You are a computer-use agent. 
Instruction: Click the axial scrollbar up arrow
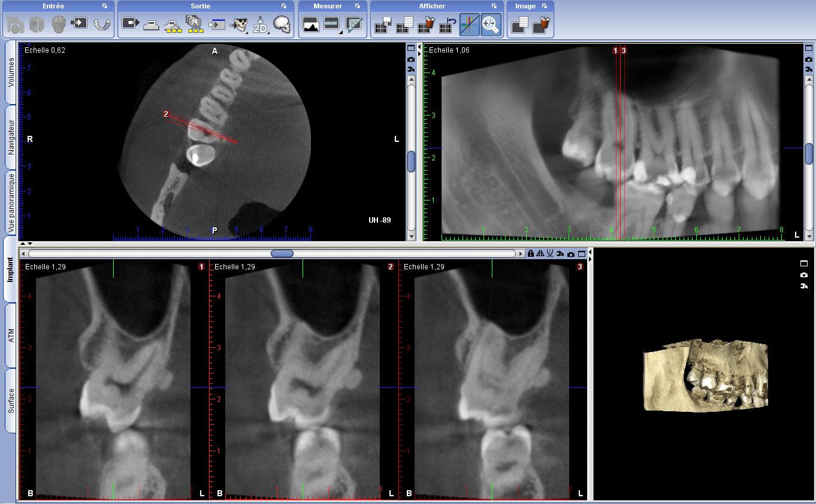click(x=411, y=80)
